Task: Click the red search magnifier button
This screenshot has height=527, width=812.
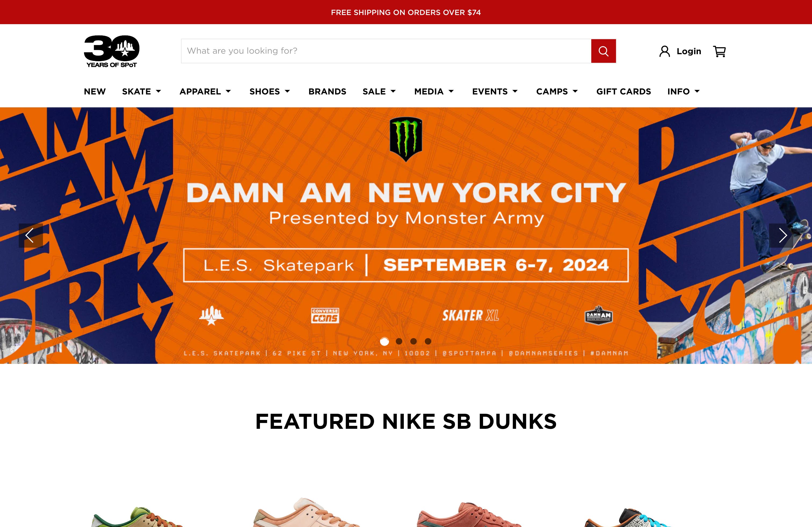Action: [x=603, y=51]
